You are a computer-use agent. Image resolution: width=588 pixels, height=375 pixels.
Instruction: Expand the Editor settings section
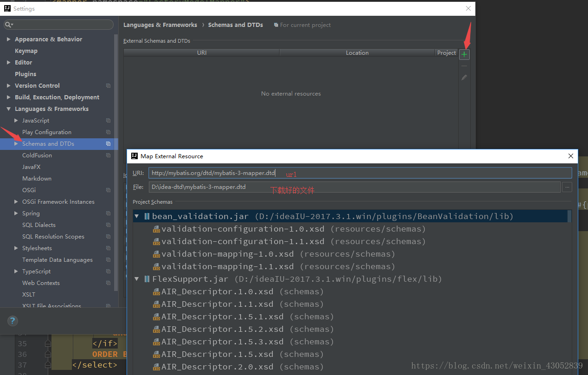9,63
